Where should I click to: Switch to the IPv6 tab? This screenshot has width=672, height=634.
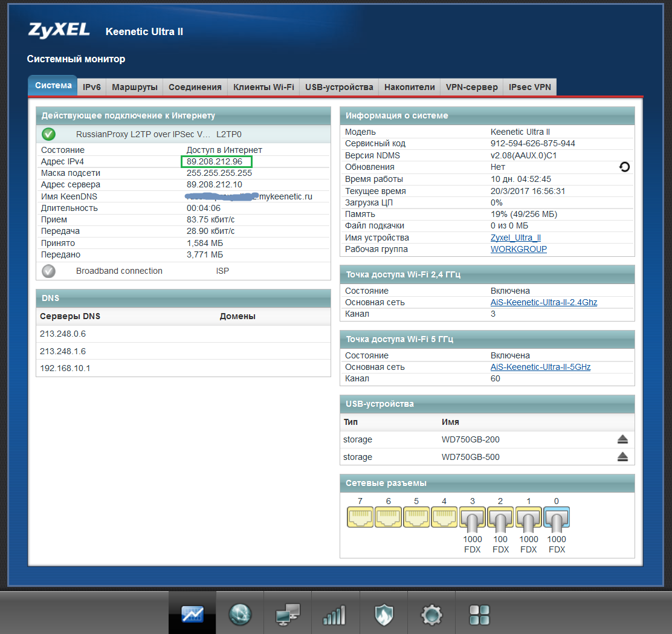[x=92, y=87]
